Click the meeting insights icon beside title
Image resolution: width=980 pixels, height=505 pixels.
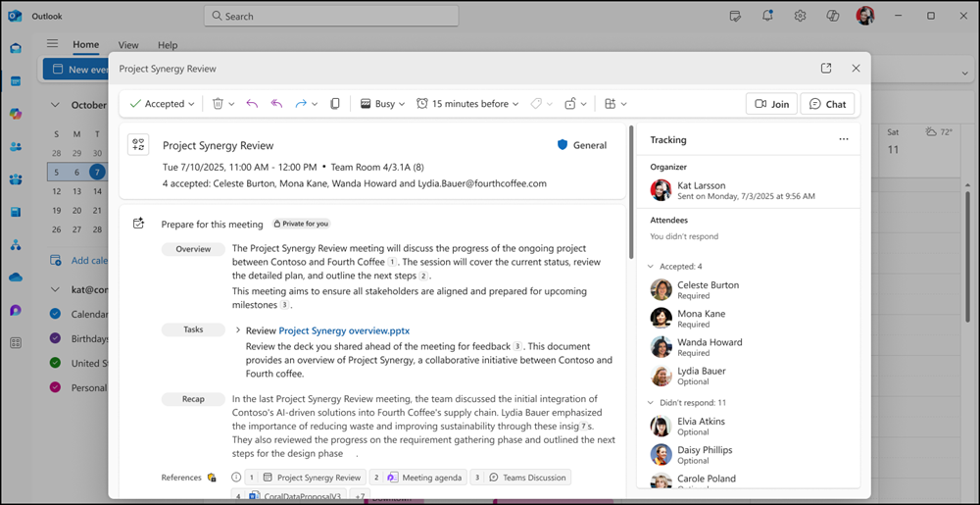(138, 144)
